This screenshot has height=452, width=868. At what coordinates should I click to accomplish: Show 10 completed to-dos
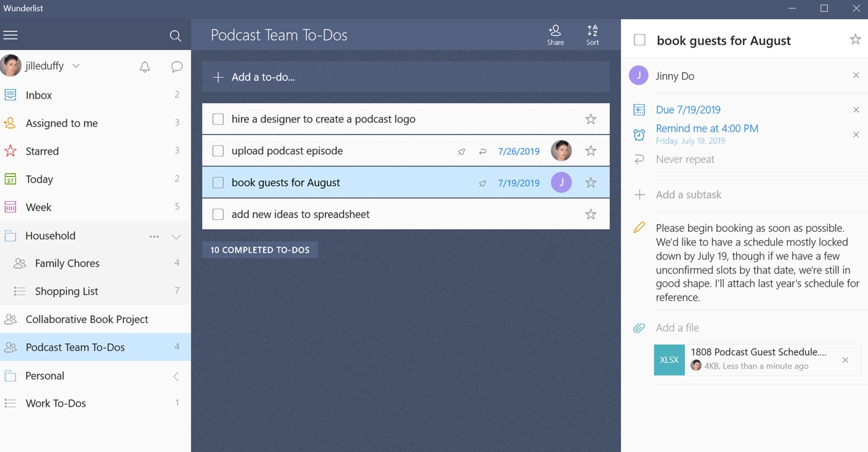260,250
